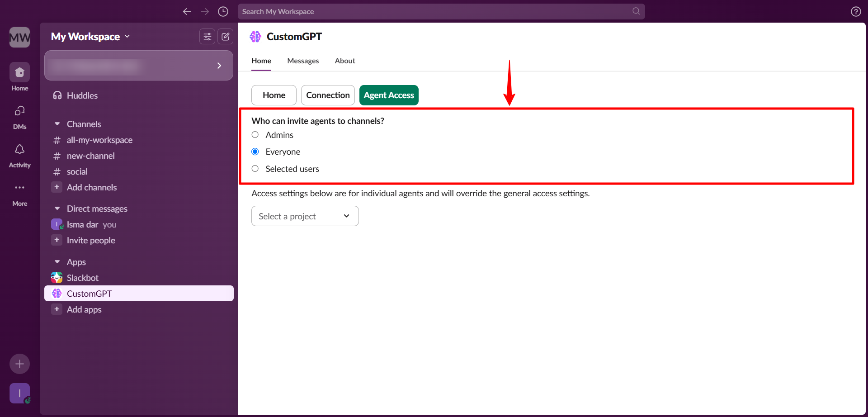The width and height of the screenshot is (868, 417).
Task: Go back with the left arrow icon
Action: [x=187, y=12]
